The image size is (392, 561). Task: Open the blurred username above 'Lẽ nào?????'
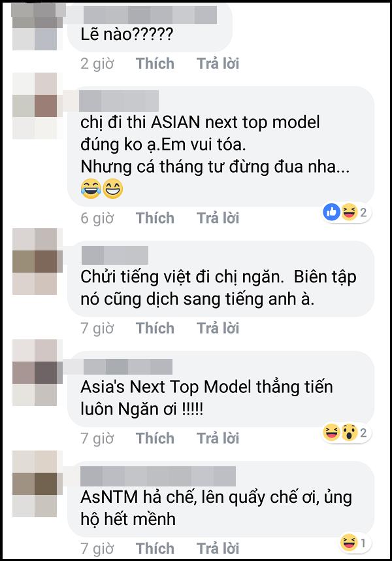150,15
